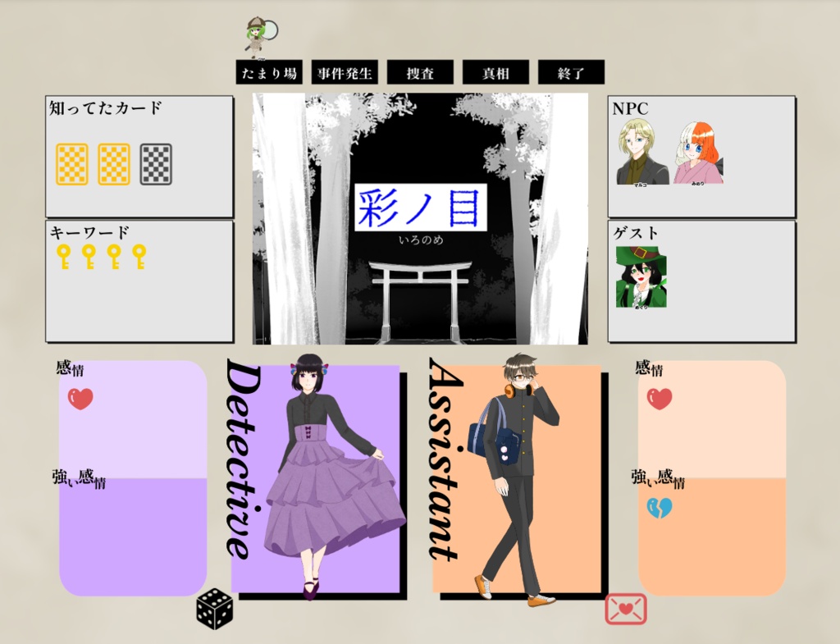
Task: Click the キーワード heading
Action: click(x=89, y=232)
